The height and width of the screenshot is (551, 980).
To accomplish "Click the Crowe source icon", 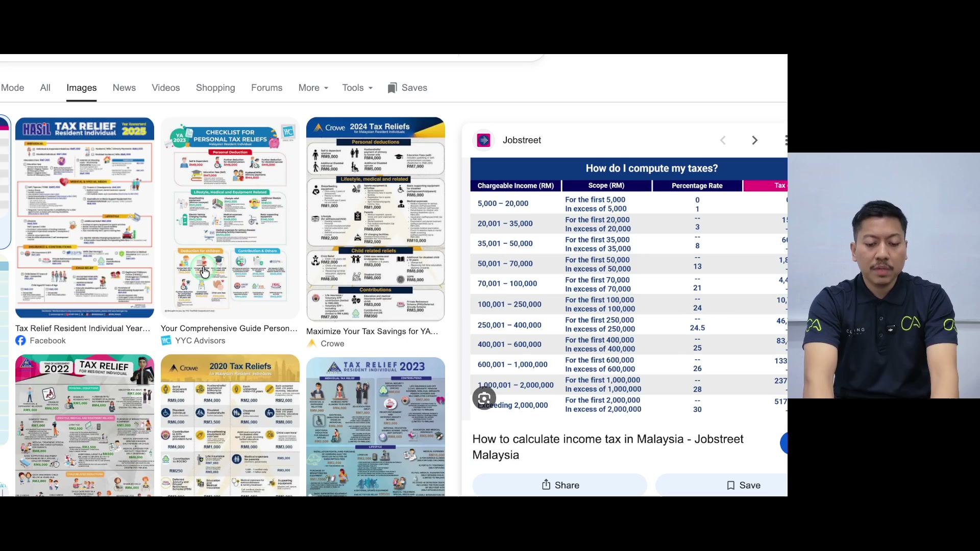I will [x=311, y=344].
